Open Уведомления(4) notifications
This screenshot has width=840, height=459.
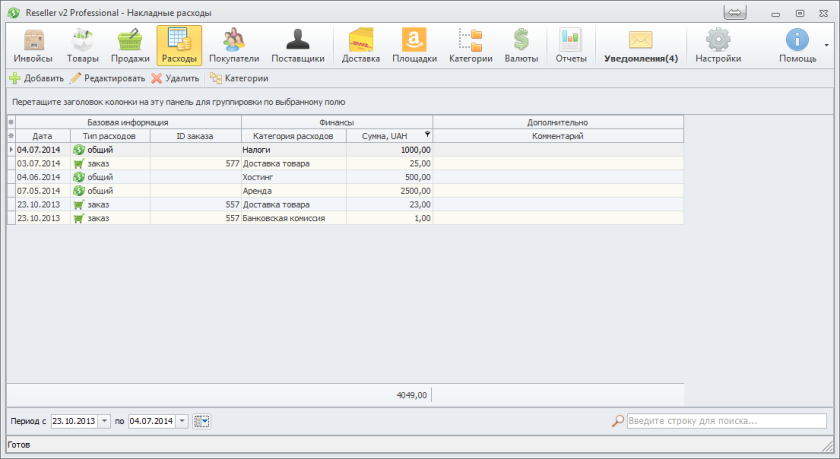pyautogui.click(x=641, y=46)
